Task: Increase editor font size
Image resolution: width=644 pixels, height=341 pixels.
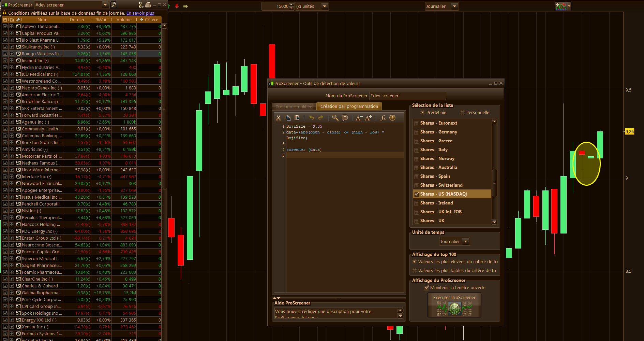Action: 369,118
